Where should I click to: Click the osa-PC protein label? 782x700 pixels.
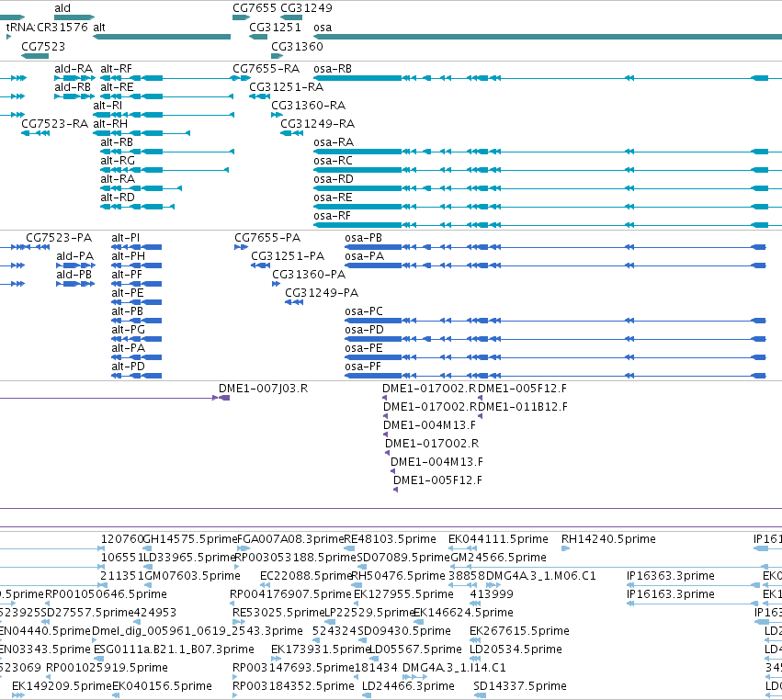(x=364, y=311)
